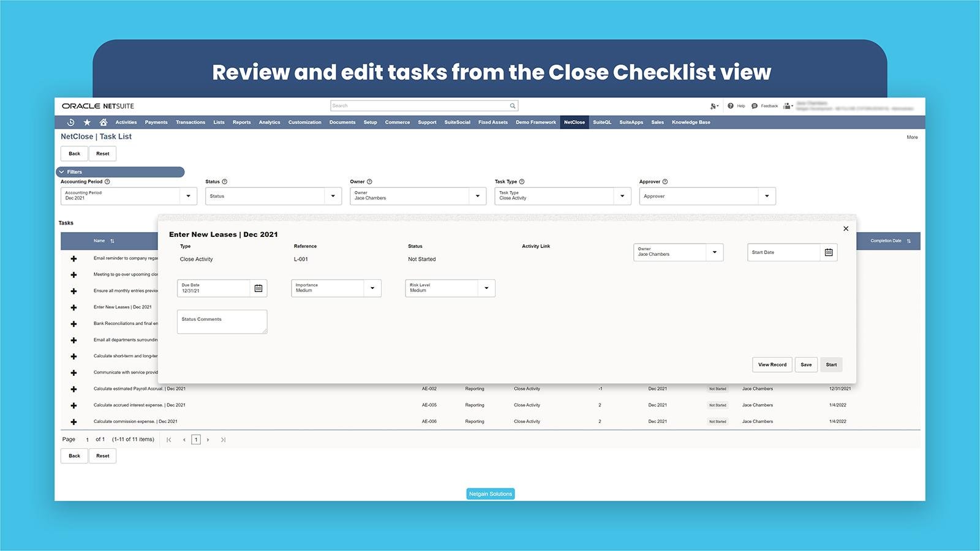This screenshot has height=551, width=980.
Task: Close the Enter New Leases dialog
Action: click(x=846, y=228)
